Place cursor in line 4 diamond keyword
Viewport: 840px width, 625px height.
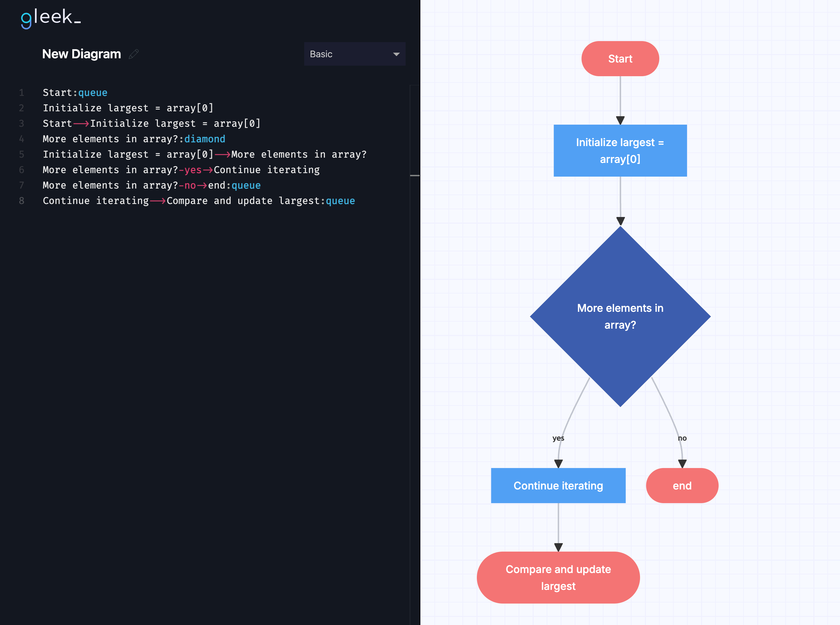[205, 139]
